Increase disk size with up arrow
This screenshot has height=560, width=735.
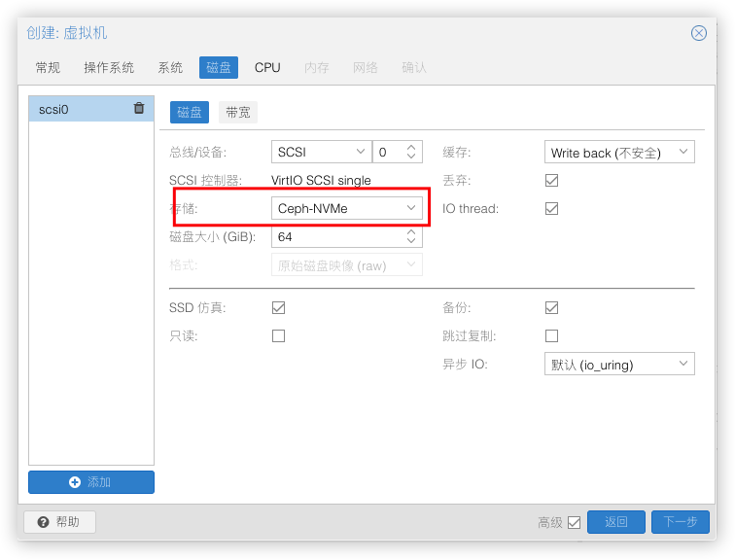[411, 232]
